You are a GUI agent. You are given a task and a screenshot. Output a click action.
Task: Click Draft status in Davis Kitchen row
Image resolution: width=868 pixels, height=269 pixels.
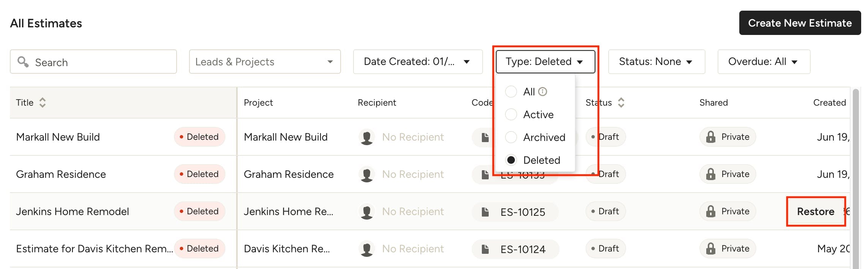tap(605, 248)
